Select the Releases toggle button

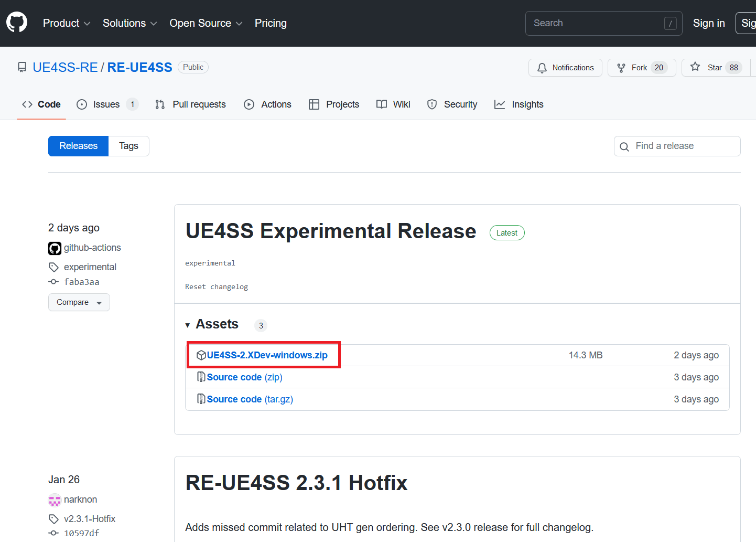[x=78, y=146]
